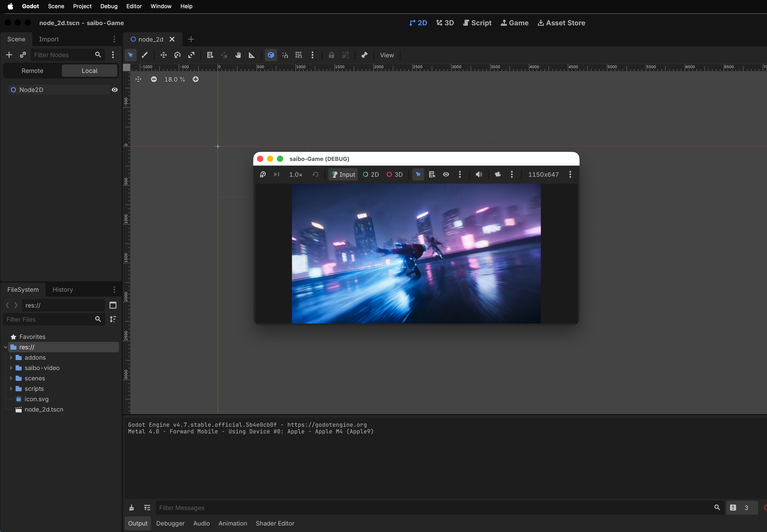Viewport: 767px width, 532px height.
Task: Center the canvas view using the center icon
Action: click(x=139, y=79)
